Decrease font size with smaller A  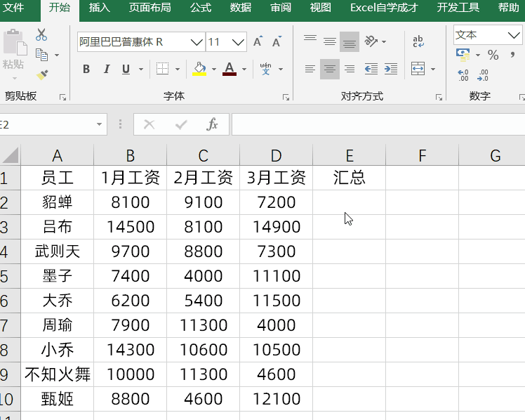click(277, 41)
